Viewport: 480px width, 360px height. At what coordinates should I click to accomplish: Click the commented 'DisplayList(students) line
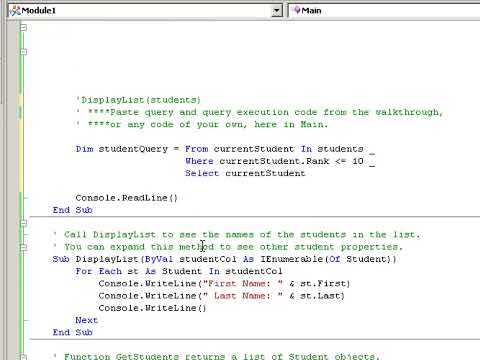138,100
